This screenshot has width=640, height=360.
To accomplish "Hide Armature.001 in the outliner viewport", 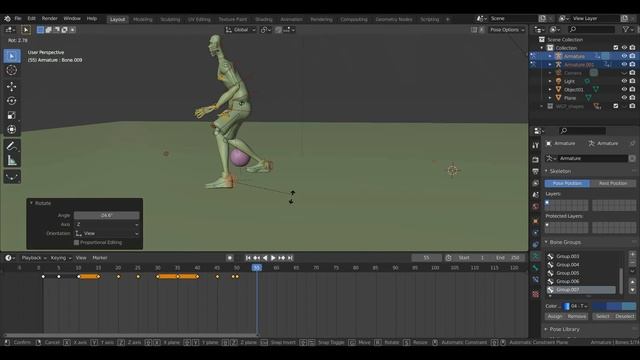I will point(624,64).
